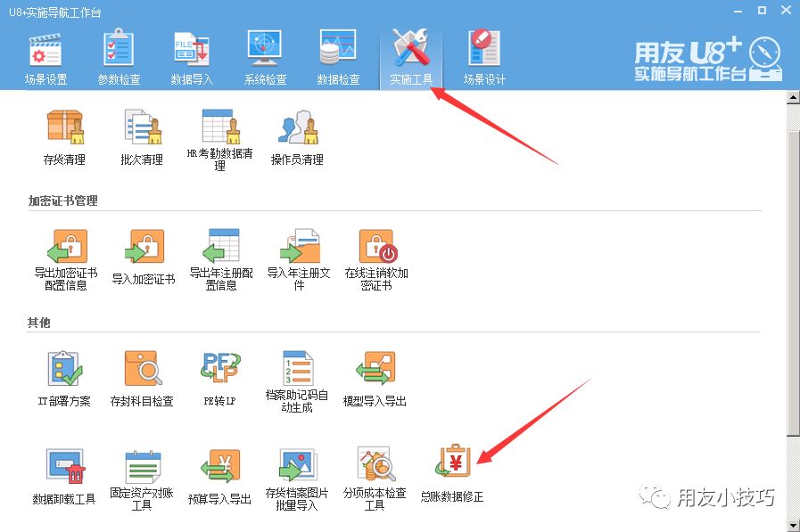Screen dimensions: 800x532
Task: Open 存货档案图片批量导入 tool
Action: tap(297, 480)
